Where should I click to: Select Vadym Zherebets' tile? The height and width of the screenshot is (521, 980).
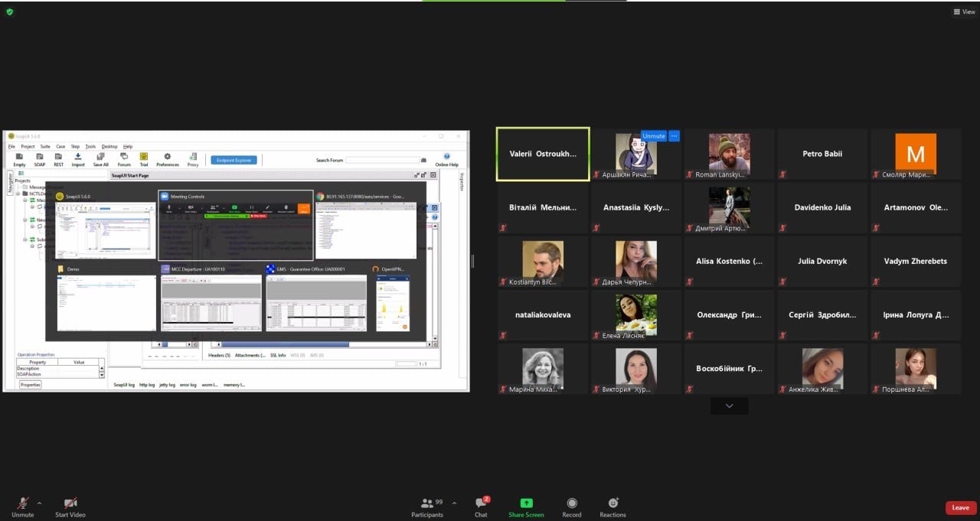point(916,262)
